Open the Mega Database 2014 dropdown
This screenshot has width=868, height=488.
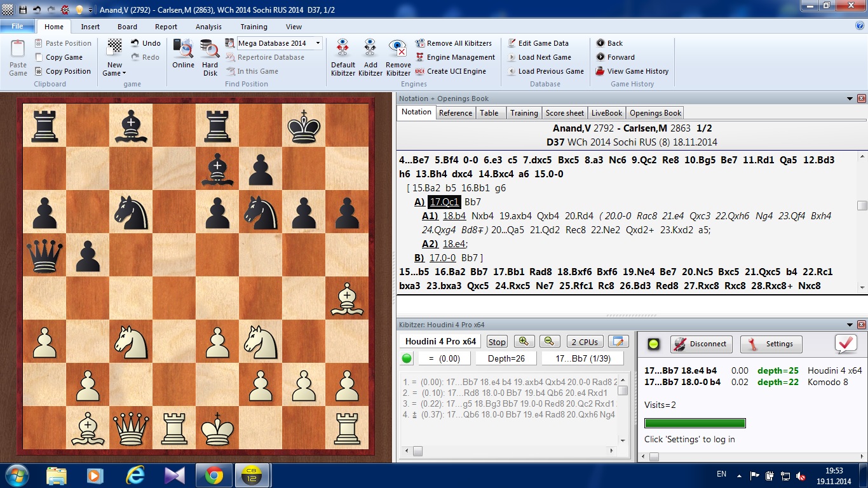tap(318, 43)
